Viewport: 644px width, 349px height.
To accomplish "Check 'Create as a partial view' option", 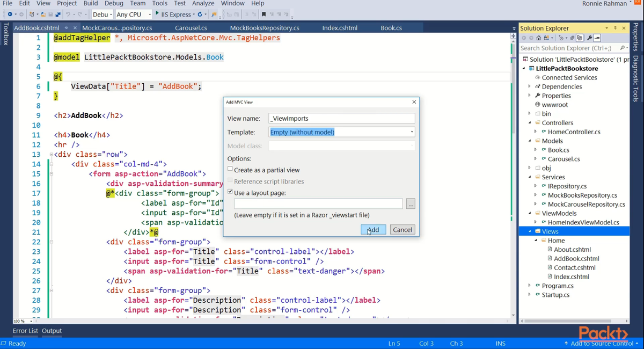I will (230, 169).
